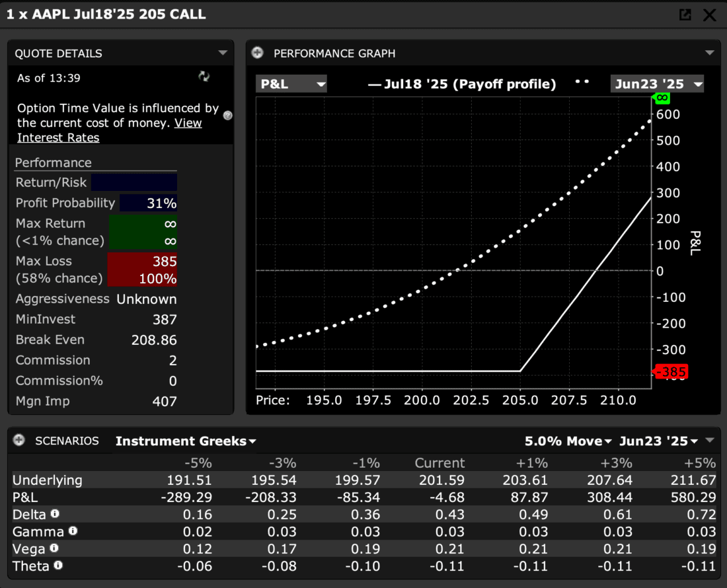Click the Profit Probability 31% value
Image resolution: width=727 pixels, height=588 pixels.
[148, 203]
